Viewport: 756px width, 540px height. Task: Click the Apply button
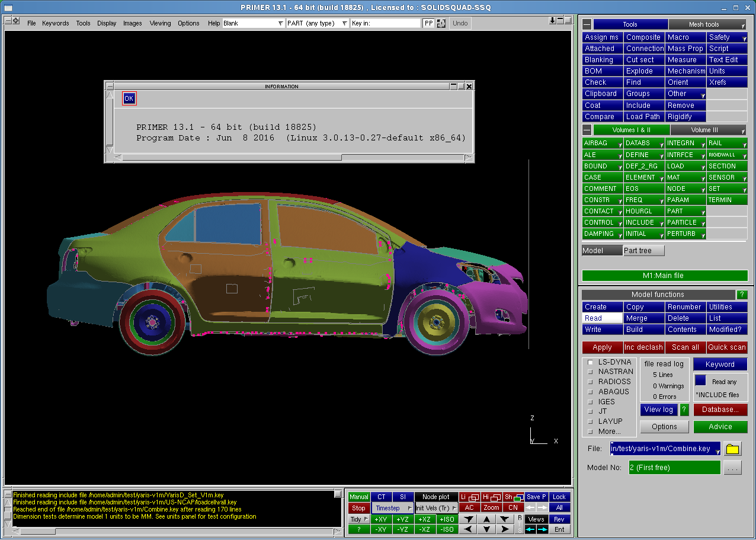pos(602,347)
